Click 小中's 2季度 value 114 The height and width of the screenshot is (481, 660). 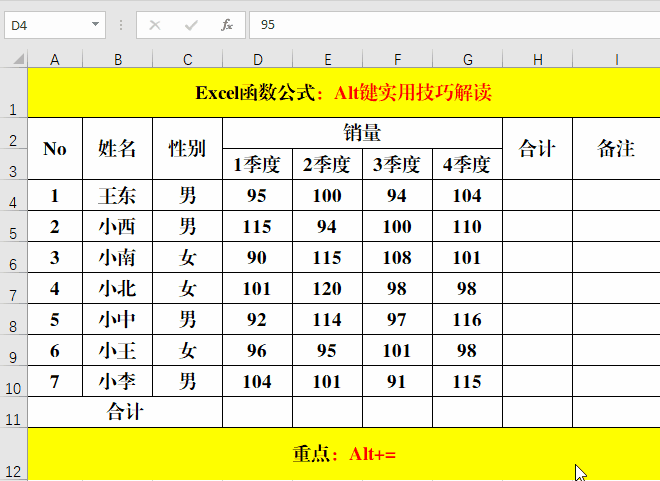point(327,319)
